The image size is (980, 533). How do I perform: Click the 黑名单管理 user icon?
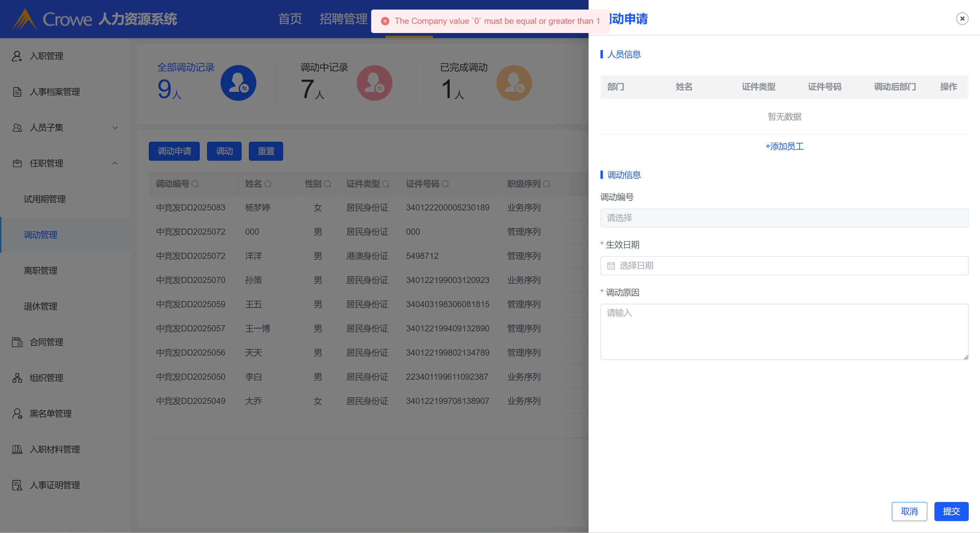(17, 414)
